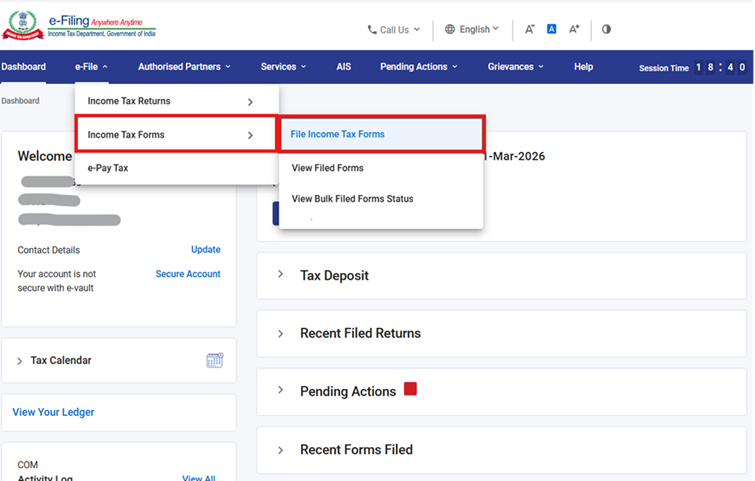755x481 pixels.
Task: Select File Income Tax Forms option
Action: 337,134
